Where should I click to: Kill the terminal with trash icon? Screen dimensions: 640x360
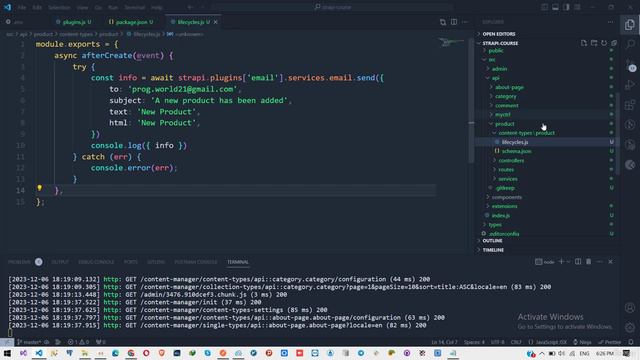589,262
